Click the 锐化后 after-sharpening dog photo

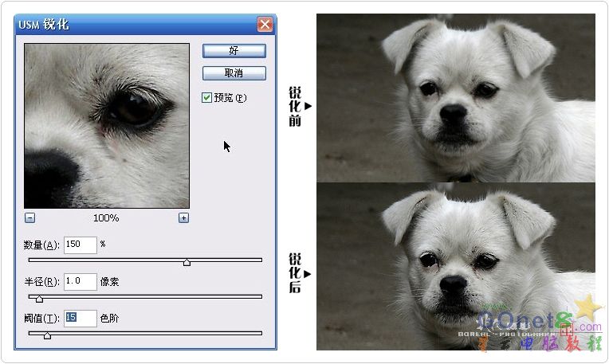(455, 266)
